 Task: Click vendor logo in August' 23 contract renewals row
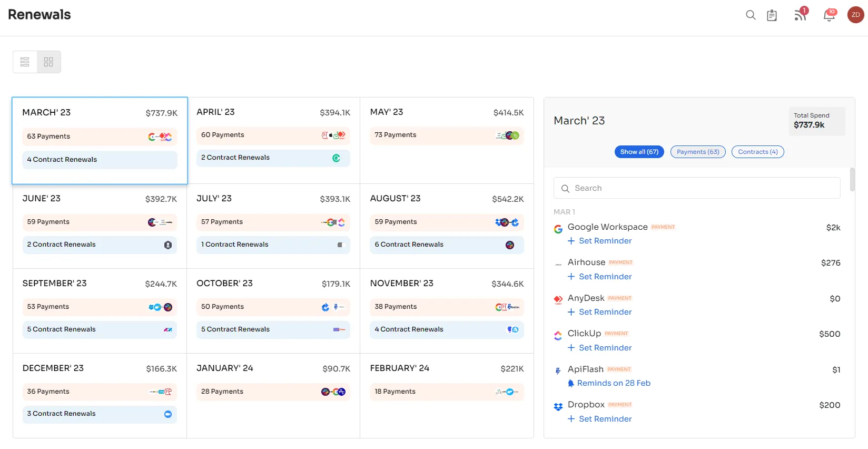[x=510, y=245]
